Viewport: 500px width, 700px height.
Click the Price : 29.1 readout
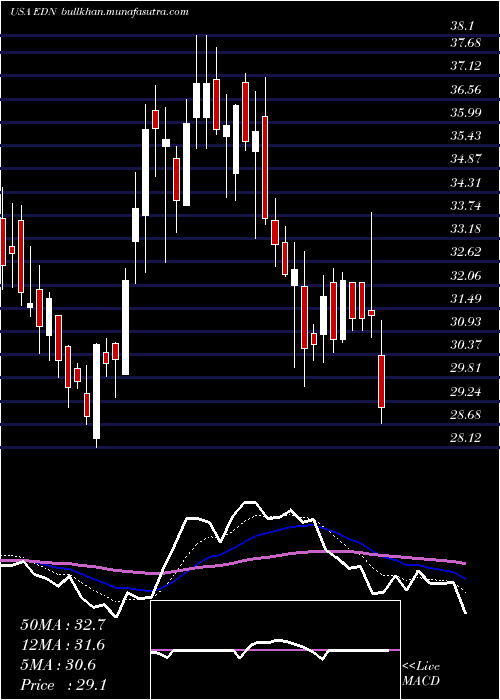(63, 685)
